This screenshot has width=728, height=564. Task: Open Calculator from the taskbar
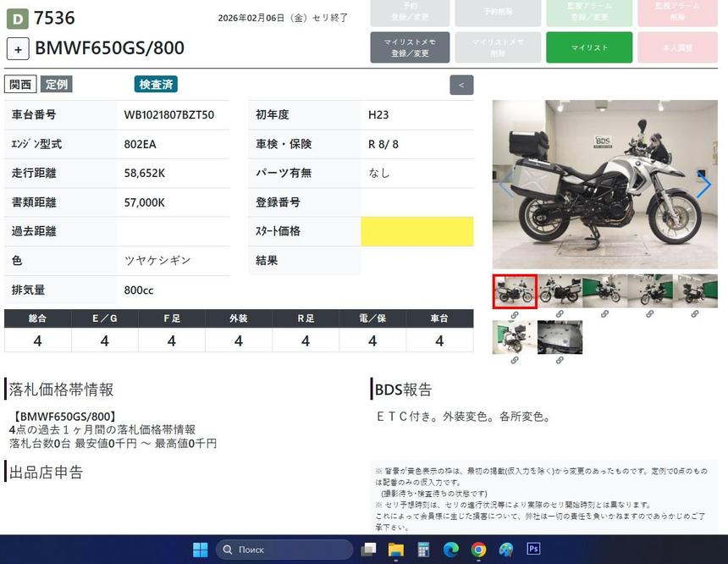423,550
